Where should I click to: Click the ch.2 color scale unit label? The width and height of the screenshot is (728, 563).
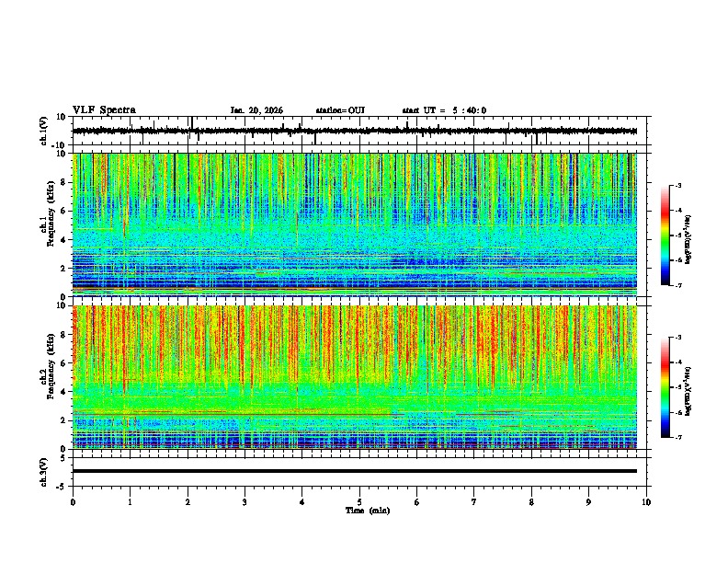click(688, 391)
